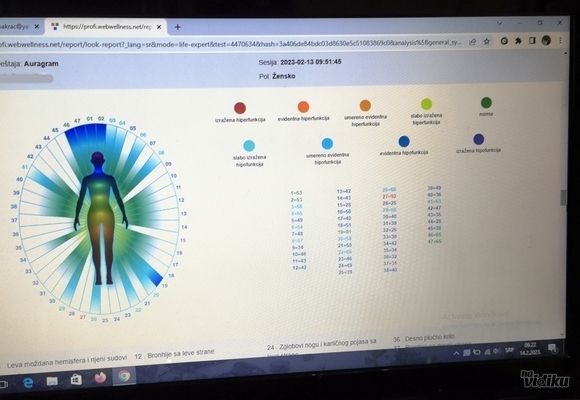Viewport: 580px width, 400px height.
Task: Open Firefox from the taskbar
Action: click(100, 377)
